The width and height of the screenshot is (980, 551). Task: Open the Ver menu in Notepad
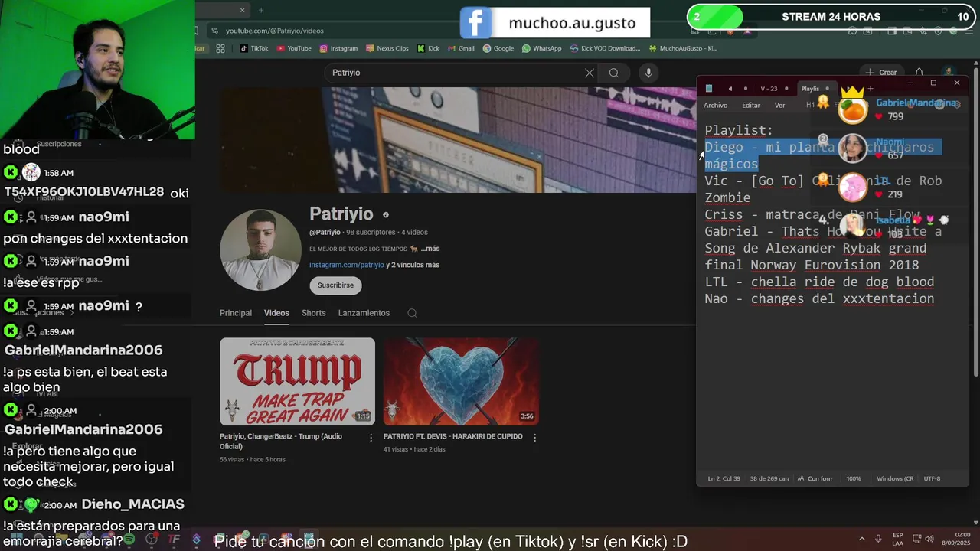click(x=779, y=106)
